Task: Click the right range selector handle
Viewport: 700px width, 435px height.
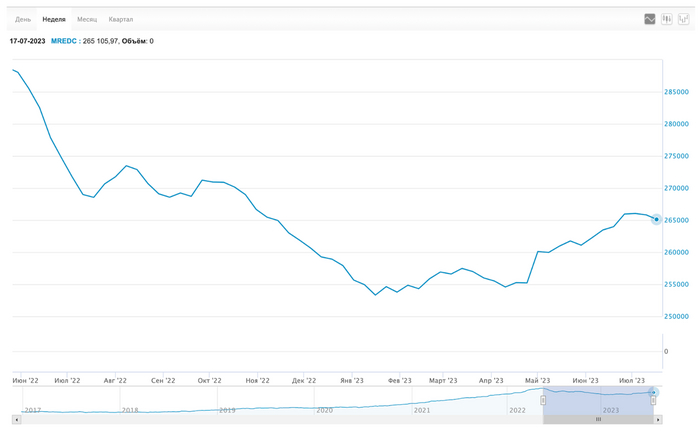Action: [x=654, y=400]
